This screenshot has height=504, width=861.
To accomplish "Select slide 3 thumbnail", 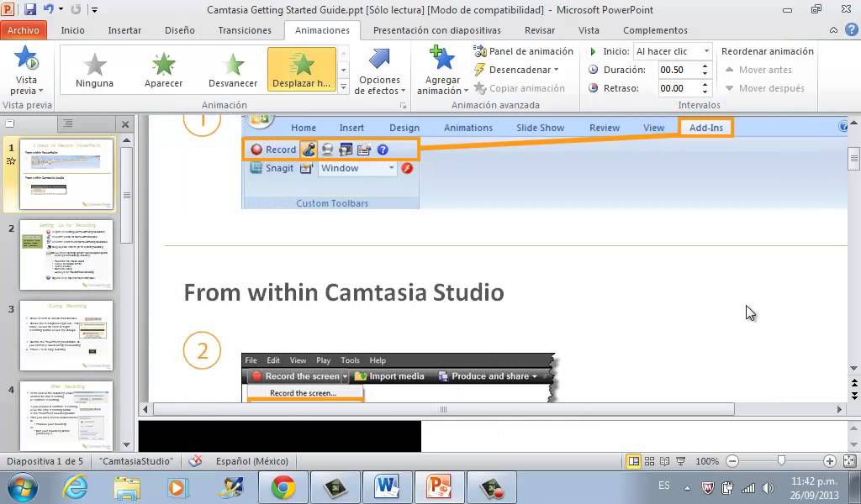I will pos(66,335).
